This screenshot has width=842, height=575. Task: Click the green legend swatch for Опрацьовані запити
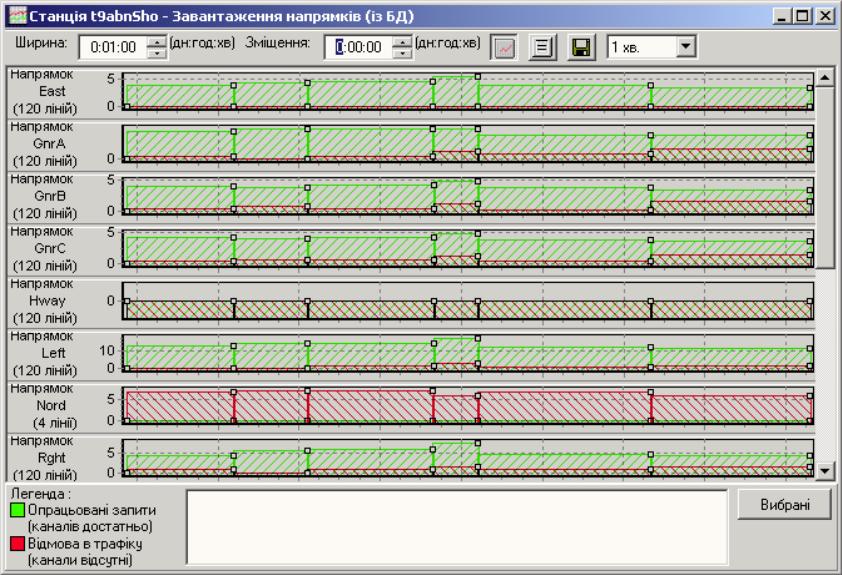pos(17,510)
